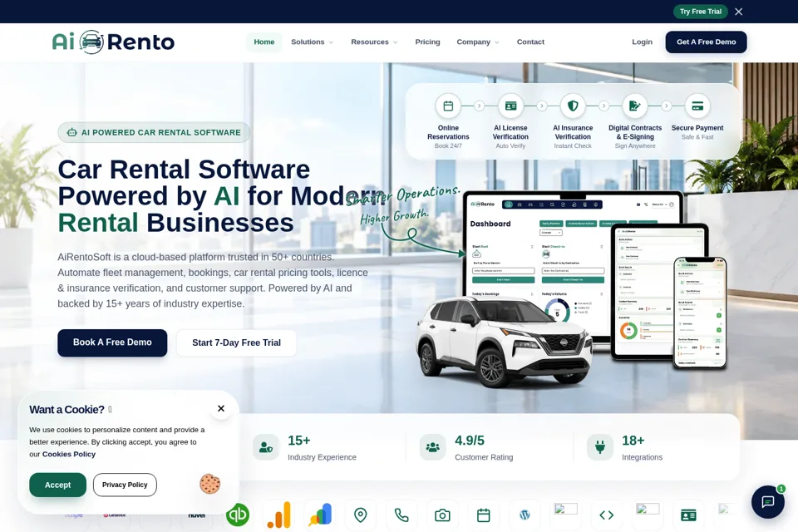Viewport: 798px width, 532px height.
Task: Click the Get A Free Demo button
Action: coord(706,42)
